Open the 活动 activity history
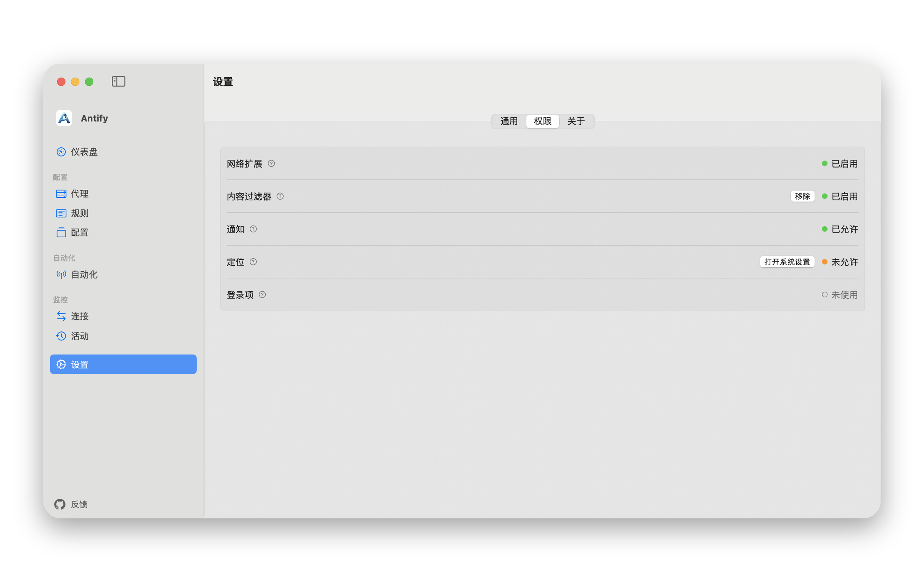Viewport: 924px width, 582px height. (123, 336)
